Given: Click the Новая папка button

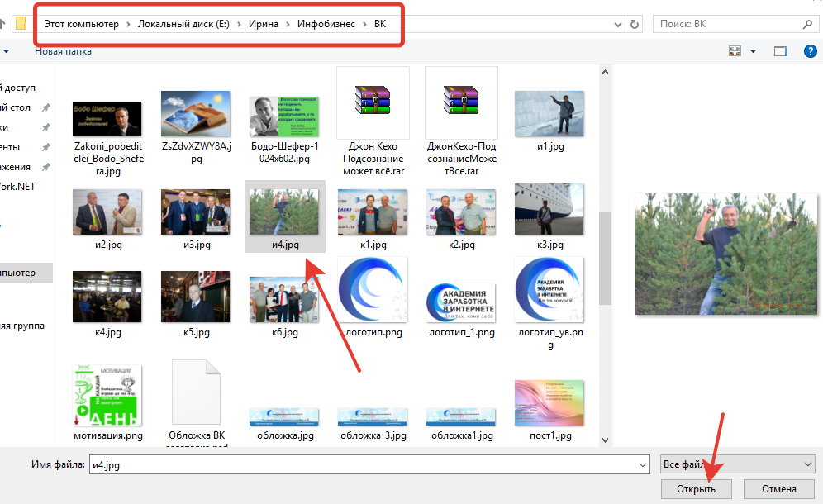Looking at the screenshot, I should tap(63, 51).
